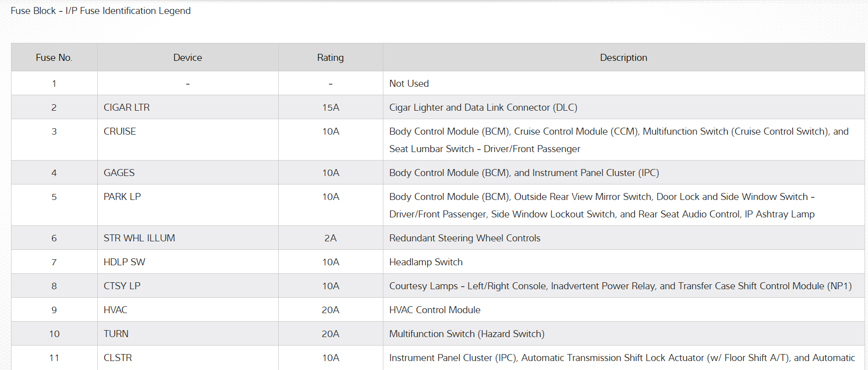Click the Rating column header
The width and height of the screenshot is (868, 370).
(x=330, y=58)
